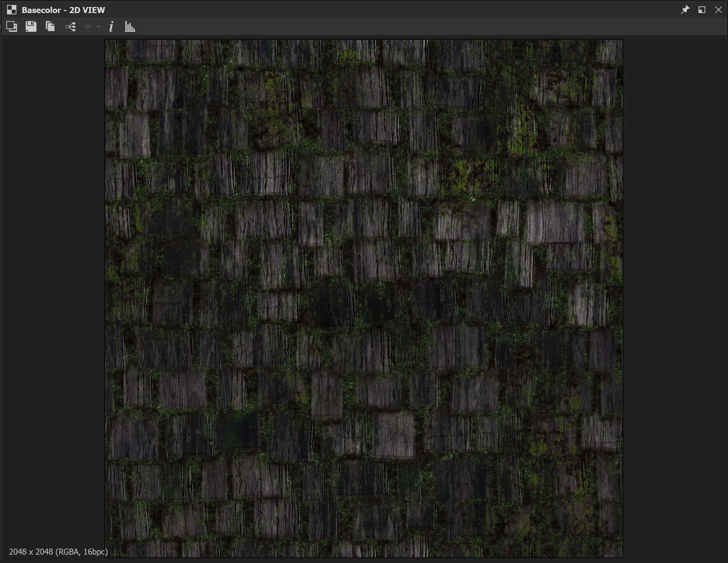Click the '2048 x 2048 (RGBA, 16bpc)' status text
728x563 pixels.
coord(58,552)
